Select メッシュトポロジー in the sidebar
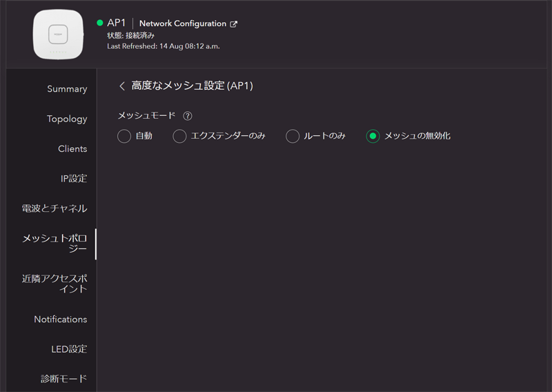 55,243
